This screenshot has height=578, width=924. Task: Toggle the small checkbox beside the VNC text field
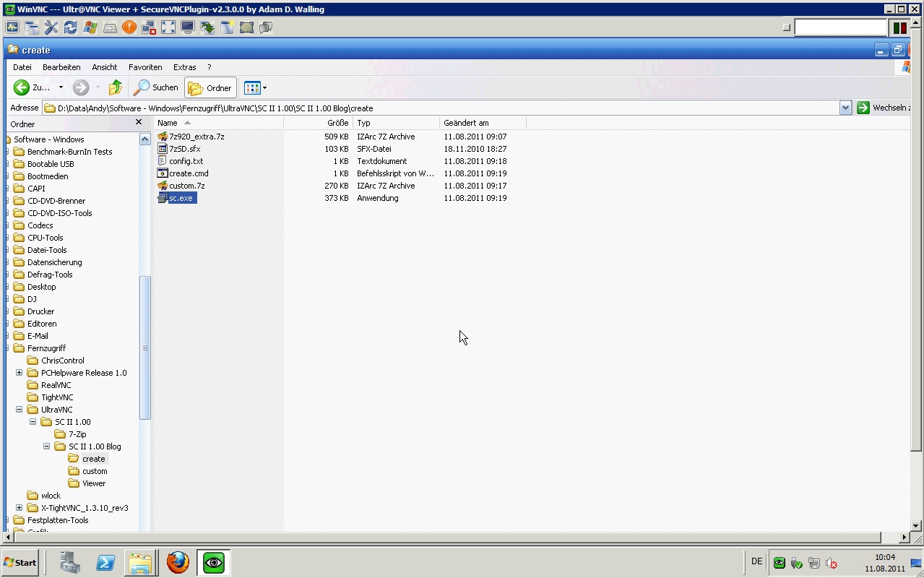click(x=787, y=27)
